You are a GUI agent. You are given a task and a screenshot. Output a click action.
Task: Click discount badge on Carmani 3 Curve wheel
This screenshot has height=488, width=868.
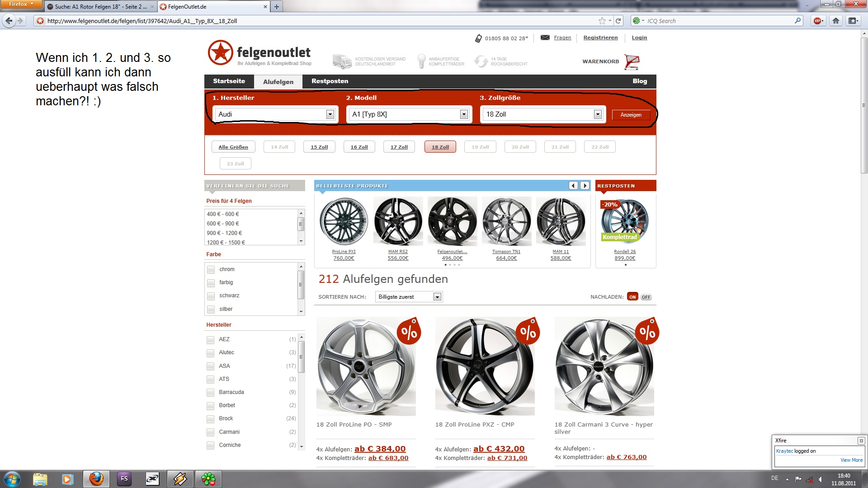pyautogui.click(x=647, y=332)
